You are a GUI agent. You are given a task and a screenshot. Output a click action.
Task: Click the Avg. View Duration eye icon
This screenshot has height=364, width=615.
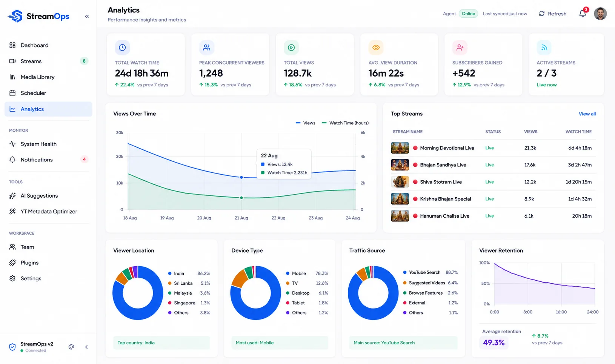coord(376,48)
